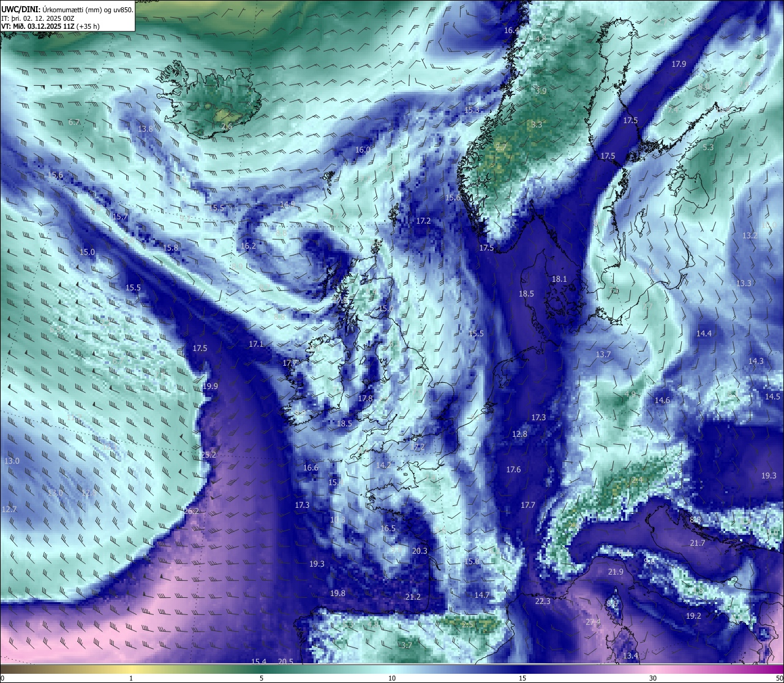This screenshot has width=784, height=683.
Task: Click the 15.4 value at the bottom edge
Action: tap(259, 662)
